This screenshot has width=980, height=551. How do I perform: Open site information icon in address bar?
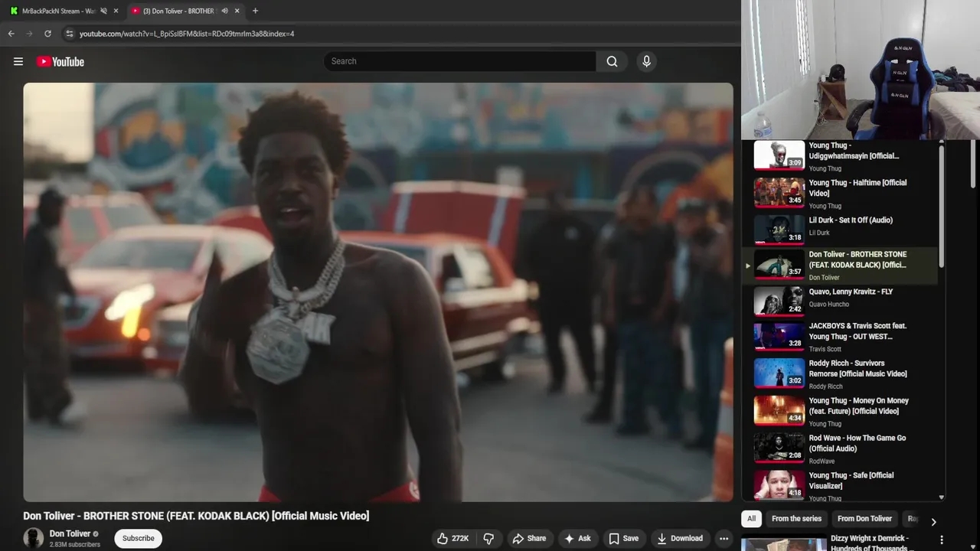[x=70, y=34]
